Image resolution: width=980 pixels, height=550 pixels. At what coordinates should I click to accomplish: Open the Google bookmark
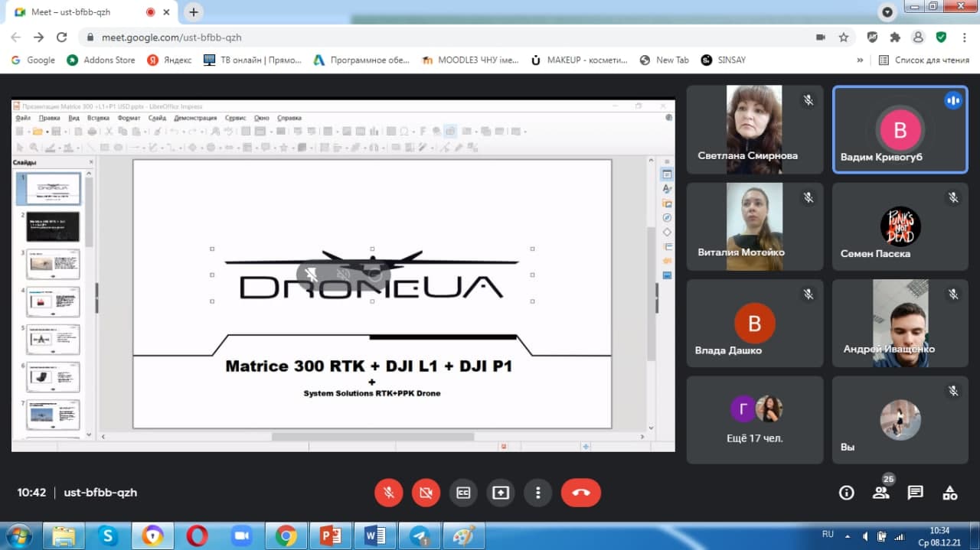[32, 60]
